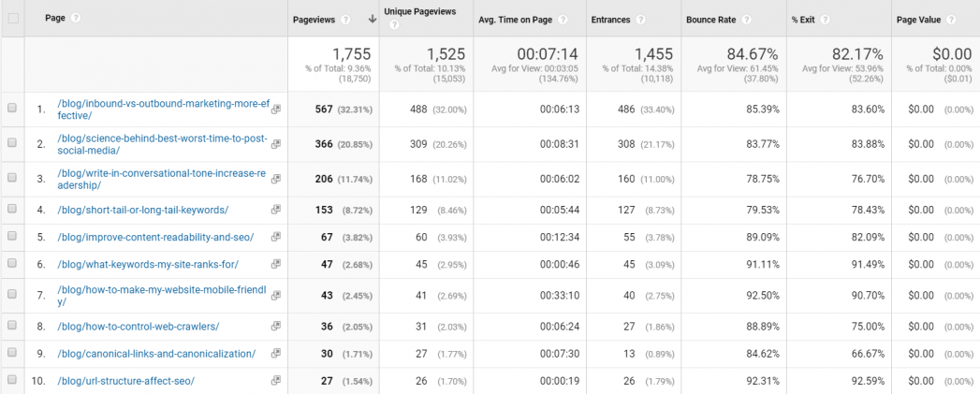
Task: Check row 7 mobile-friendly checkbox
Action: [12, 295]
